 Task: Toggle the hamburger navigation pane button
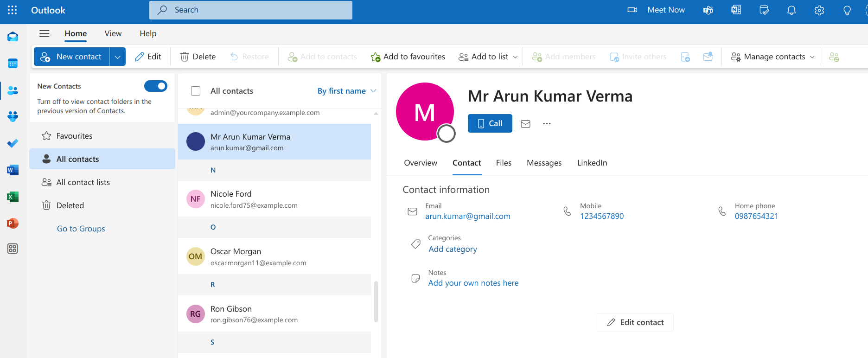pos(44,33)
